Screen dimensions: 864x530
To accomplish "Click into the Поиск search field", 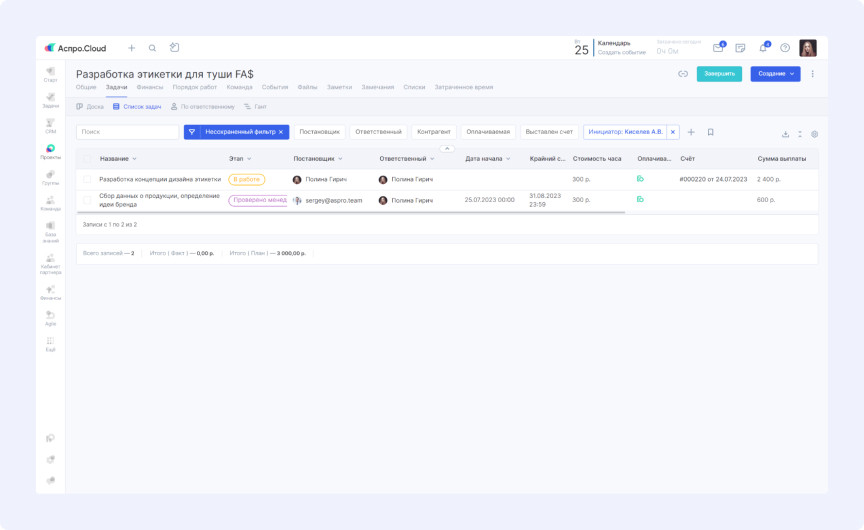I will pos(127,132).
